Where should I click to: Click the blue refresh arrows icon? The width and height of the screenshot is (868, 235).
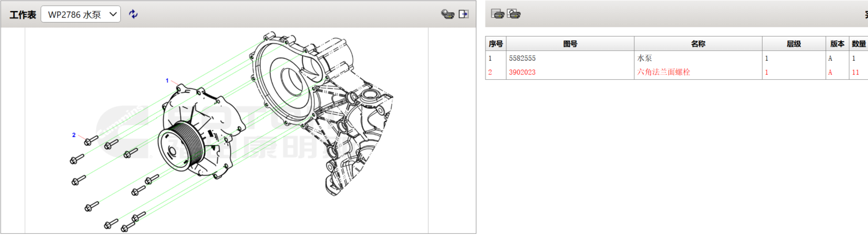click(134, 14)
